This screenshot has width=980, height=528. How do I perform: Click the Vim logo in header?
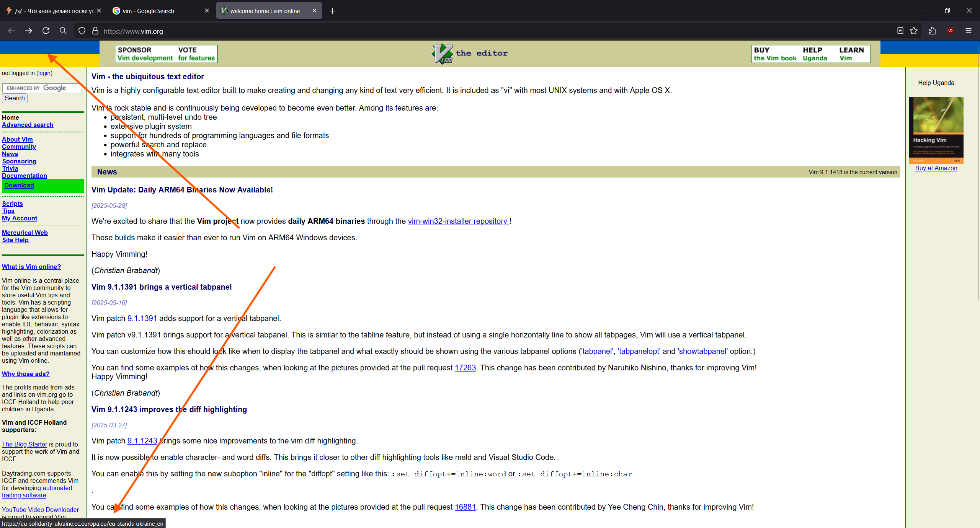click(443, 54)
